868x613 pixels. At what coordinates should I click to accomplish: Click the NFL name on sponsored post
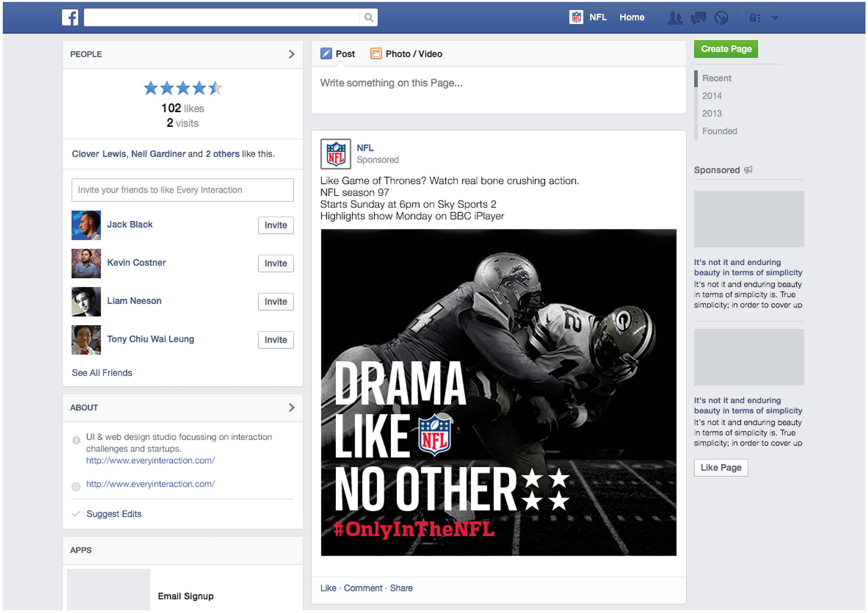[x=365, y=148]
